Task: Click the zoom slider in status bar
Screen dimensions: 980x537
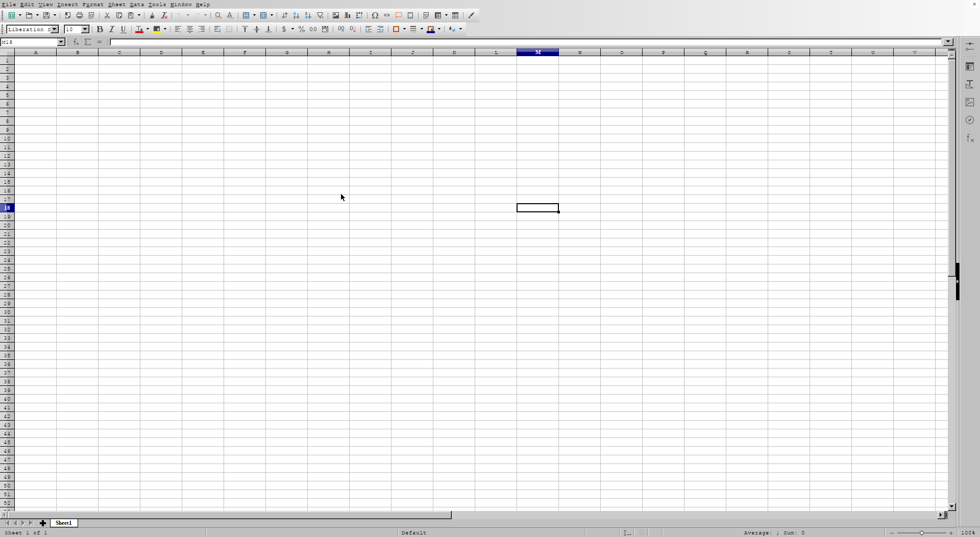Action: pyautogui.click(x=922, y=532)
